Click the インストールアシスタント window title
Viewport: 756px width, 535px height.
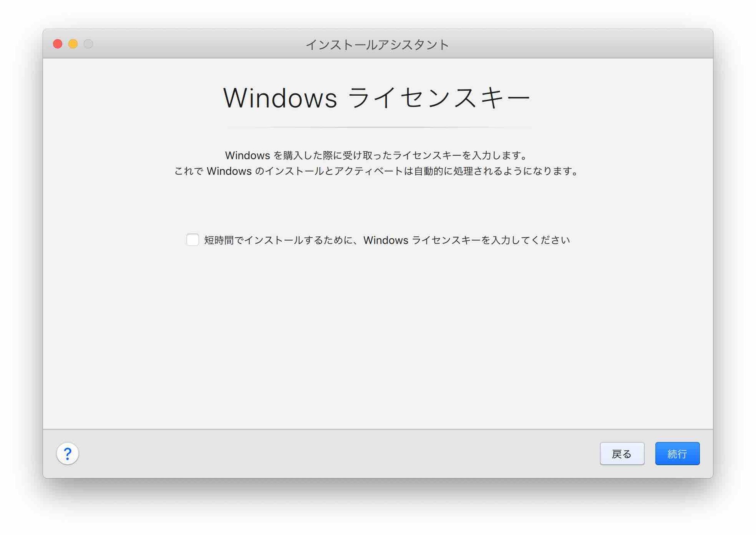[x=377, y=45]
